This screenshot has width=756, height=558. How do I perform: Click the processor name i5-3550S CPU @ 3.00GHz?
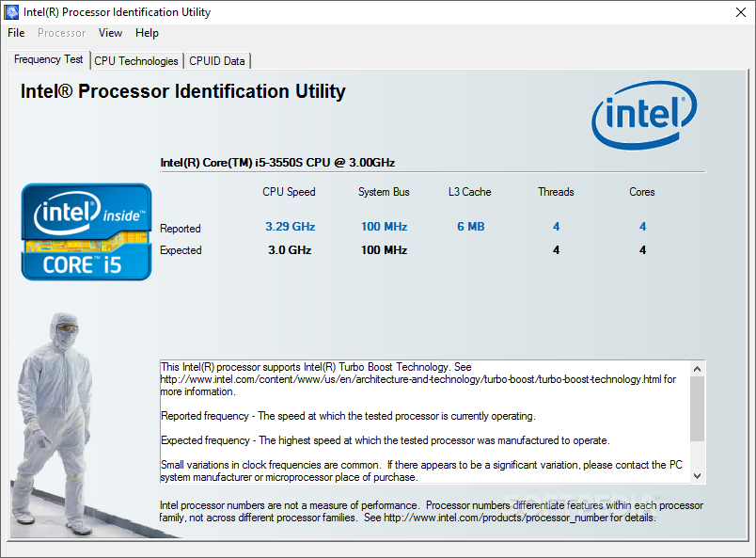pyautogui.click(x=277, y=163)
